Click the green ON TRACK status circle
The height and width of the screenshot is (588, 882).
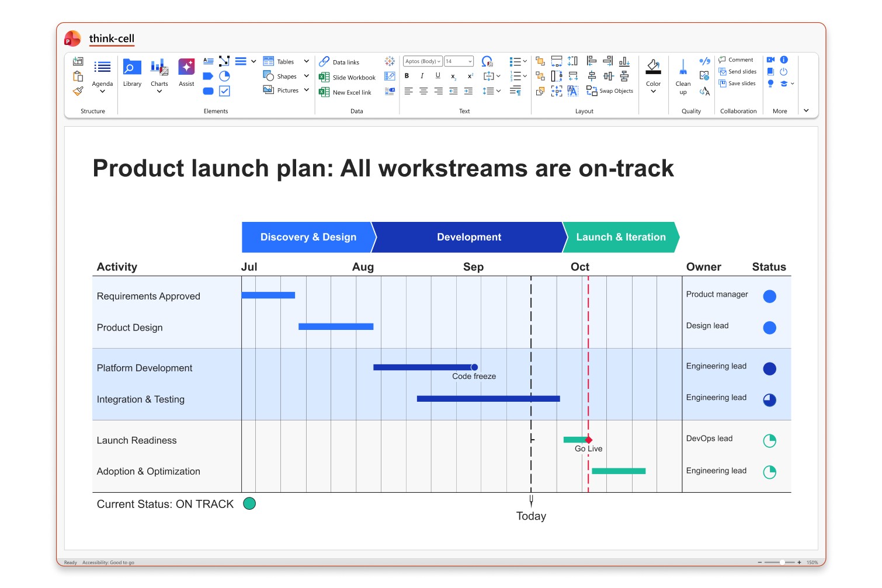coord(249,503)
